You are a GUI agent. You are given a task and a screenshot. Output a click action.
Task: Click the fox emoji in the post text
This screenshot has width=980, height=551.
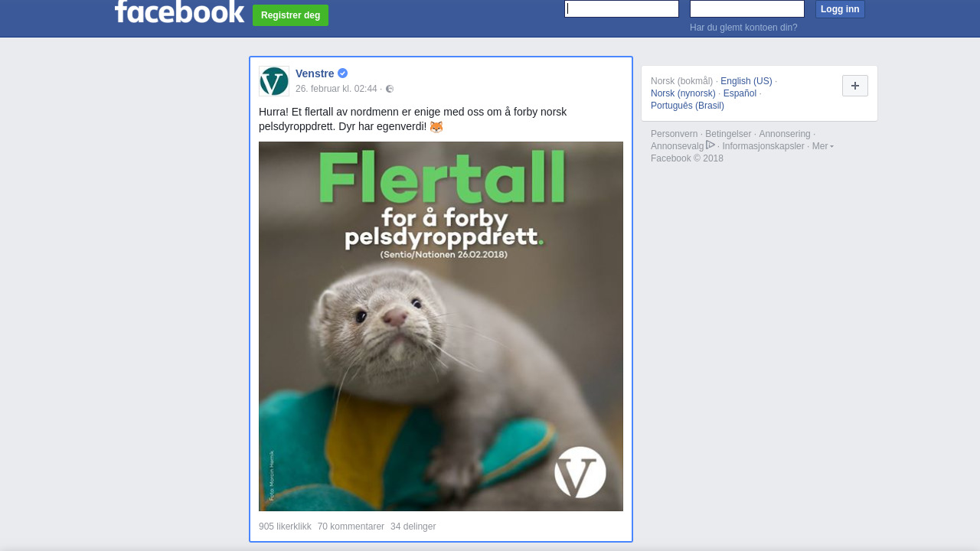pos(436,126)
